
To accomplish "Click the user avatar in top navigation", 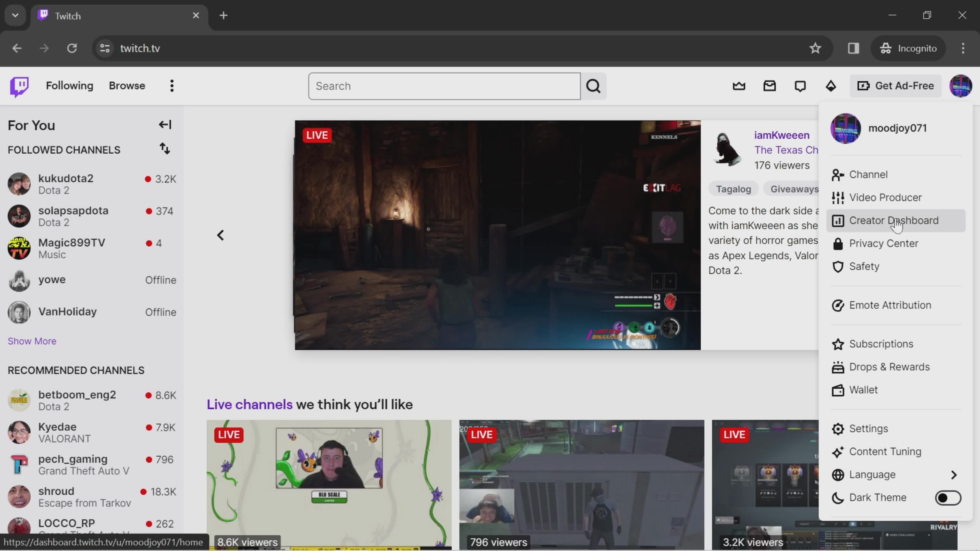I will pyautogui.click(x=961, y=86).
